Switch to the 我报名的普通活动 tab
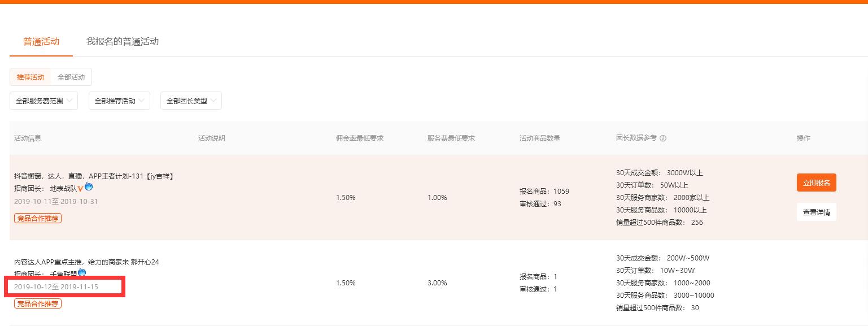The width and height of the screenshot is (868, 330). pos(122,41)
